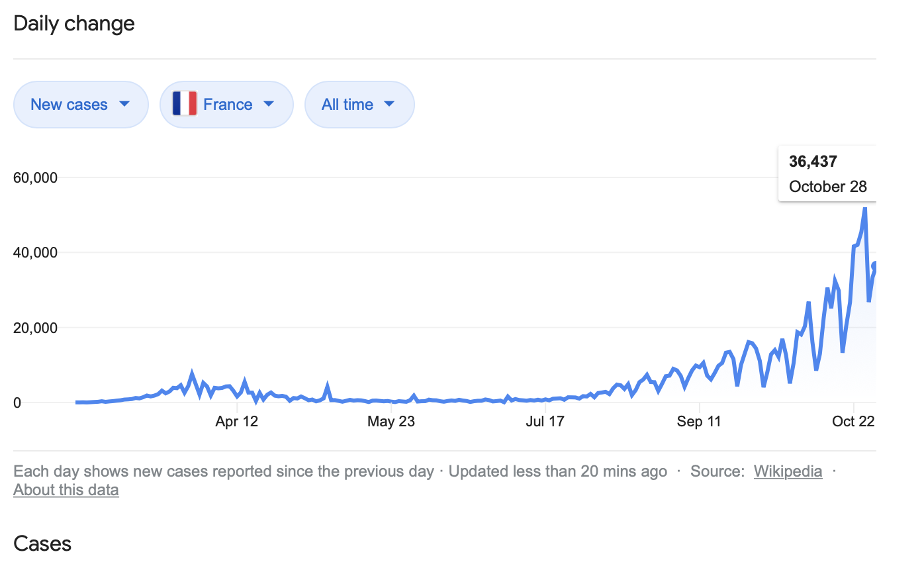Expand the France country selector
Image resolution: width=924 pixels, height=568 pixels.
point(226,105)
